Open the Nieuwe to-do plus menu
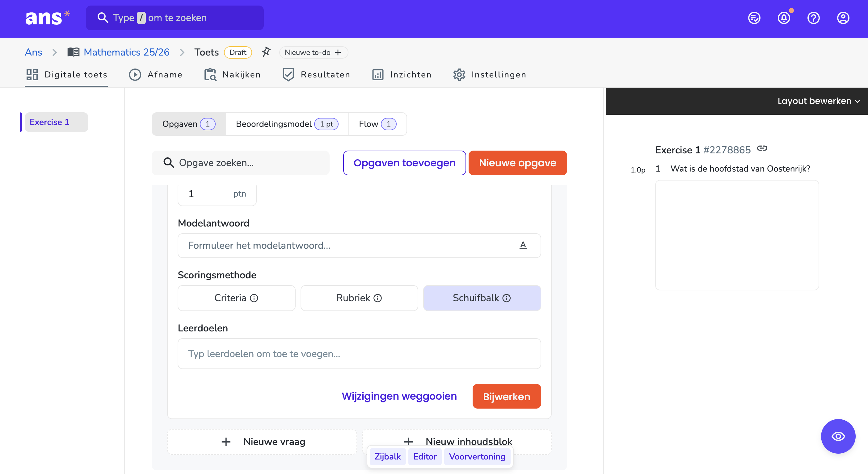868x474 pixels. pos(313,52)
